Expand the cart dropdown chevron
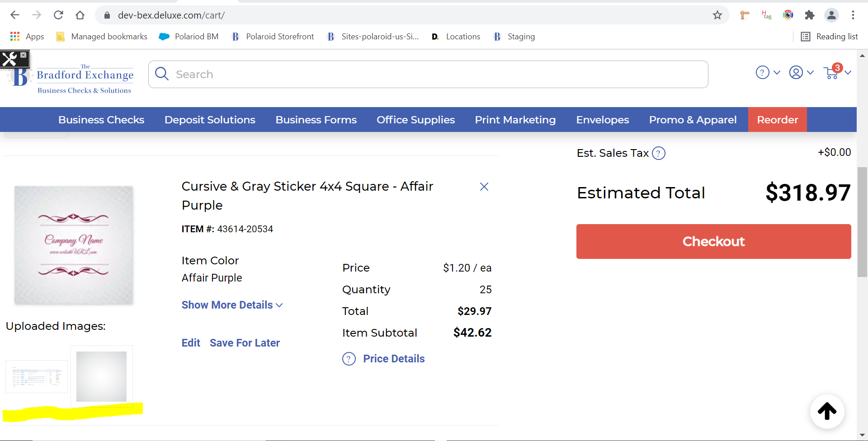The image size is (868, 441). 848,72
